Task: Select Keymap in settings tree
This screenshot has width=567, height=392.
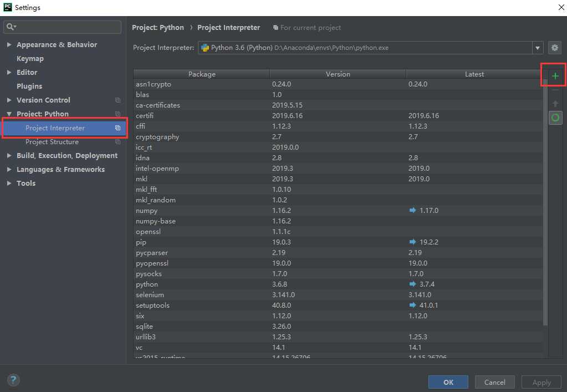Action: (30, 59)
